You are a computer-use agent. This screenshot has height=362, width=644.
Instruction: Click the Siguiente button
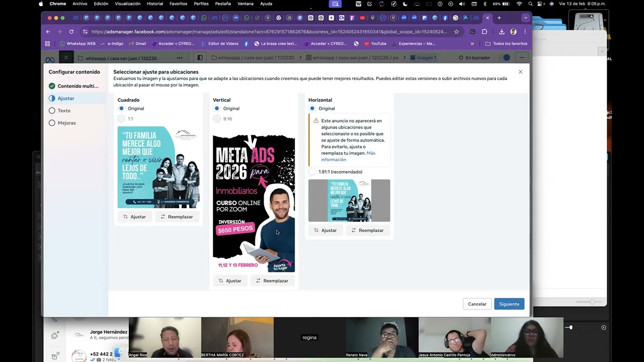click(x=509, y=304)
